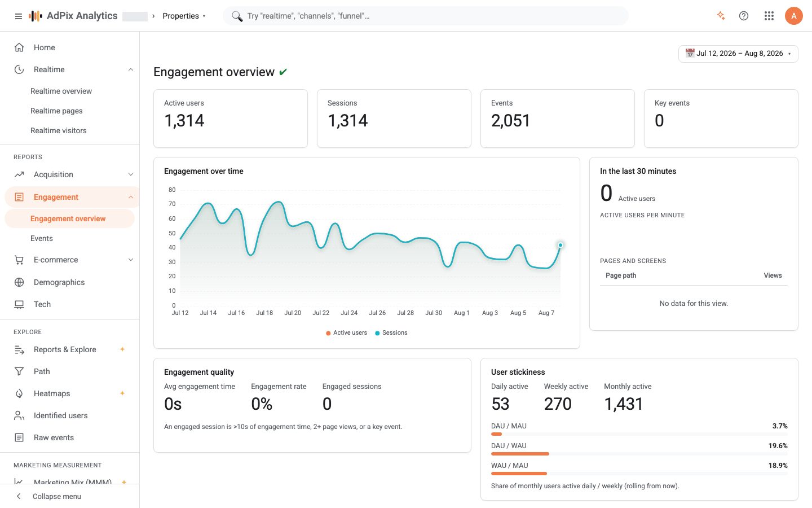
Task: Open the sparkle insights icon in header
Action: pyautogui.click(x=721, y=16)
